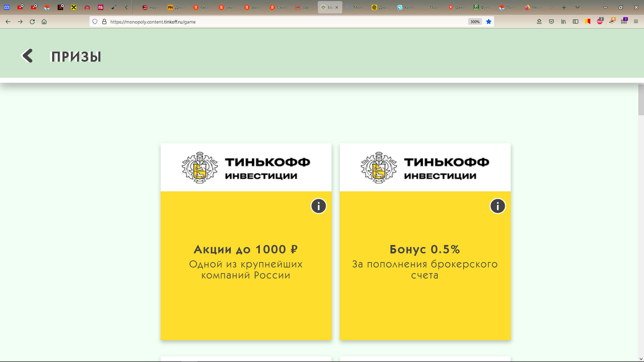Viewport: 644px width, 362px height.
Task: Open the pinned ПБ tab
Action: pyautogui.click(x=101, y=7)
